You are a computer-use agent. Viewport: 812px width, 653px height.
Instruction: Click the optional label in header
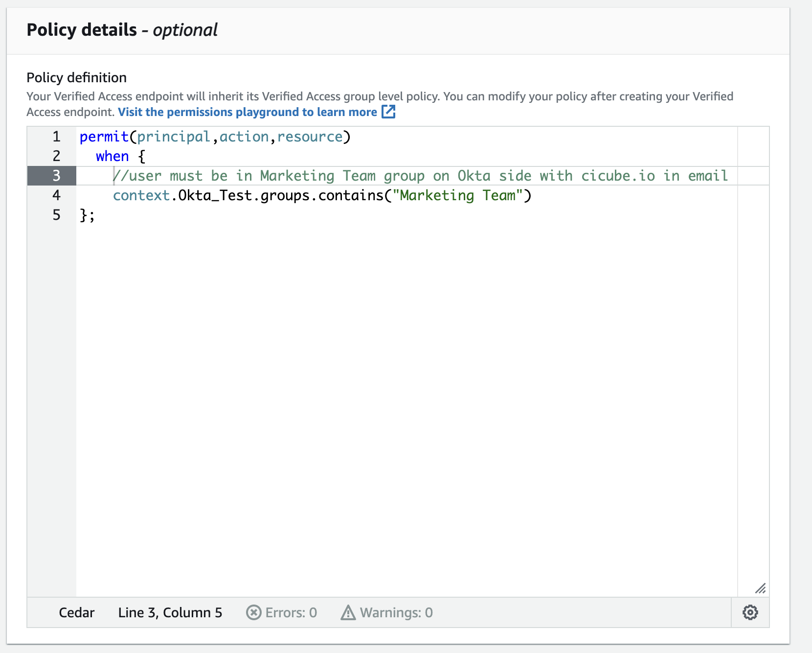point(185,29)
